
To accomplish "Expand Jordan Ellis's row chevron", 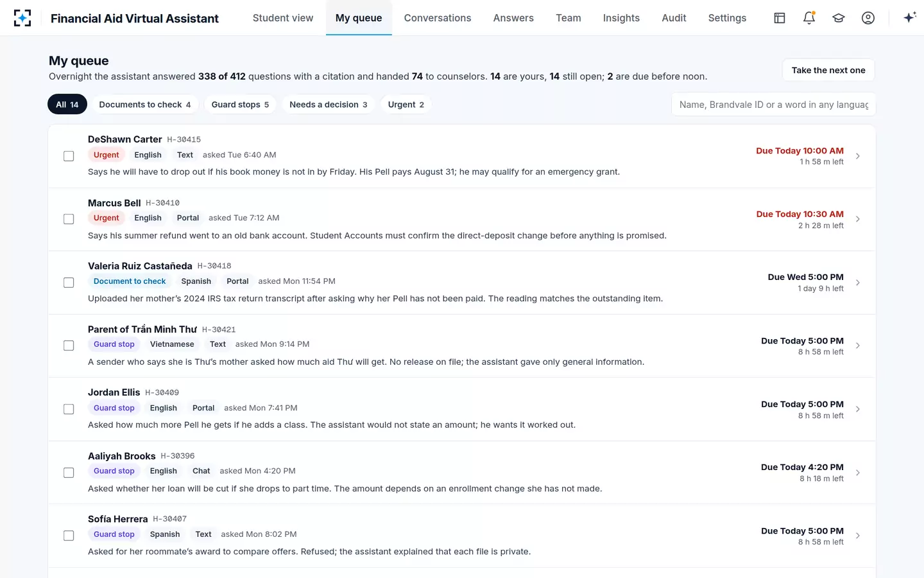I will point(858,409).
